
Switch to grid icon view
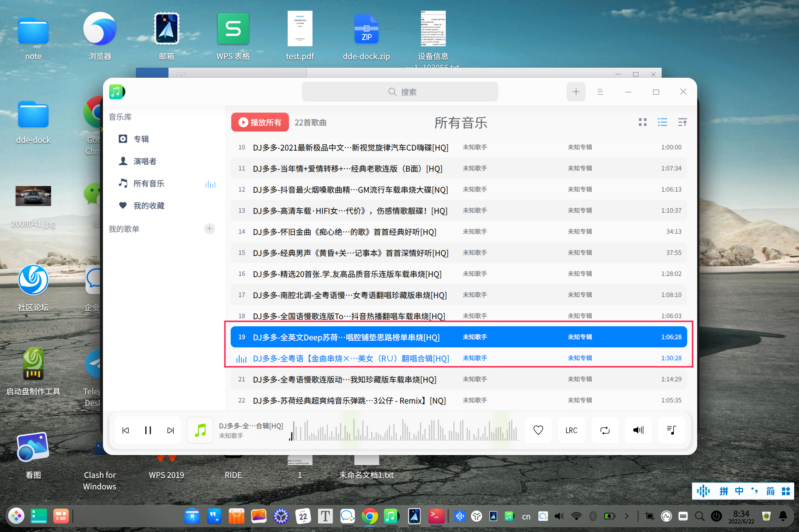643,122
